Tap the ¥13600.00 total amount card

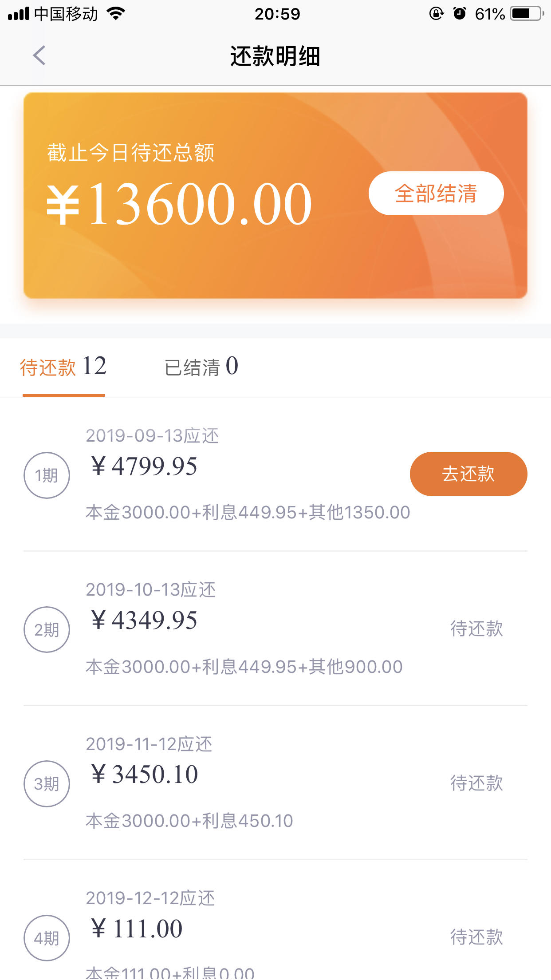(275, 195)
